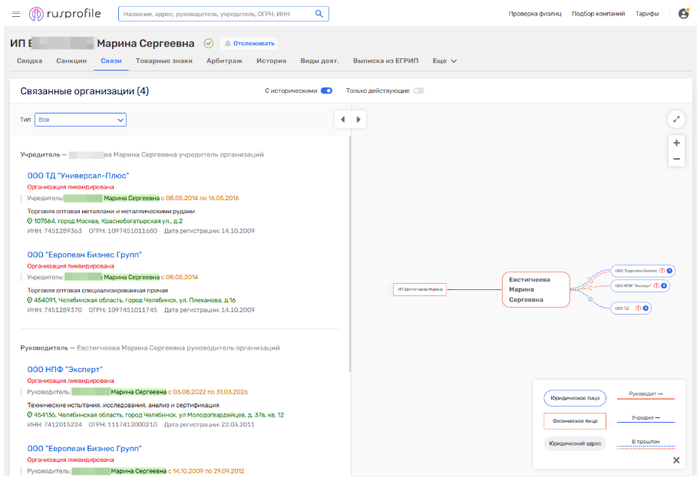This screenshot has height=481, width=700.
Task: Open Проверка физлиц link
Action: (x=535, y=14)
